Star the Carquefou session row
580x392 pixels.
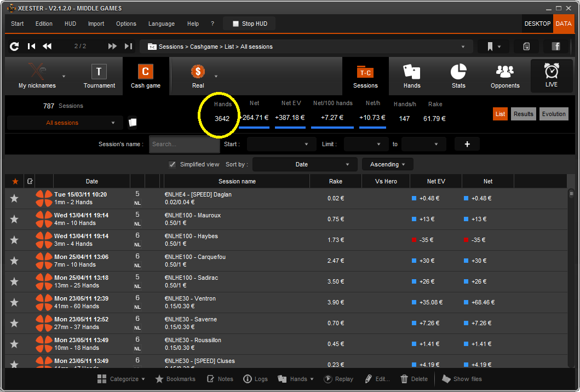coord(14,261)
